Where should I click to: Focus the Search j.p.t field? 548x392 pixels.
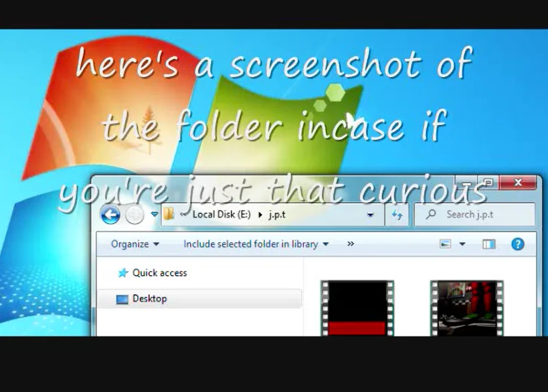tap(474, 214)
